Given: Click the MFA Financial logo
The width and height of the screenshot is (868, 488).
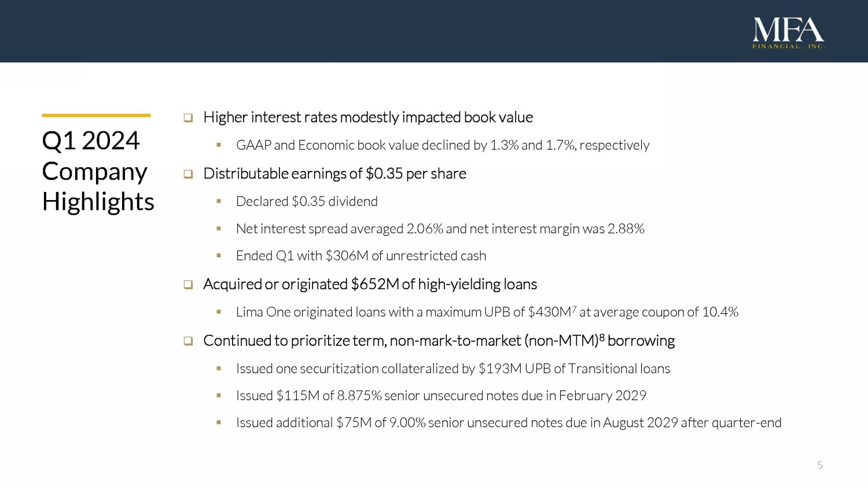Looking at the screenshot, I should (788, 33).
